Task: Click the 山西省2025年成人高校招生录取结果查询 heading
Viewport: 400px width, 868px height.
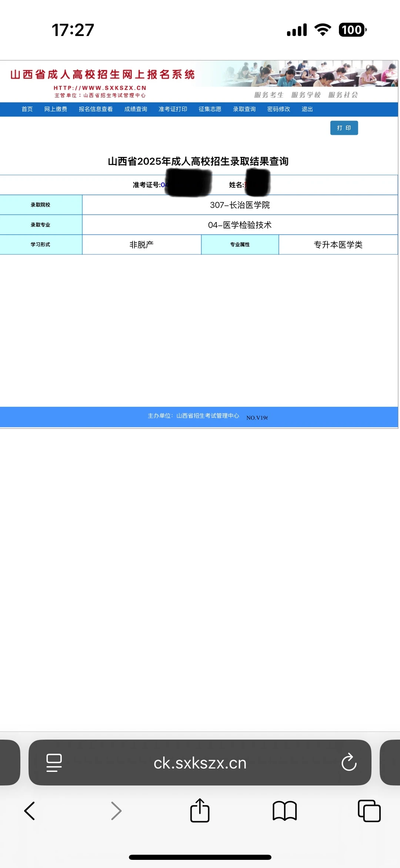Action: coord(198,161)
